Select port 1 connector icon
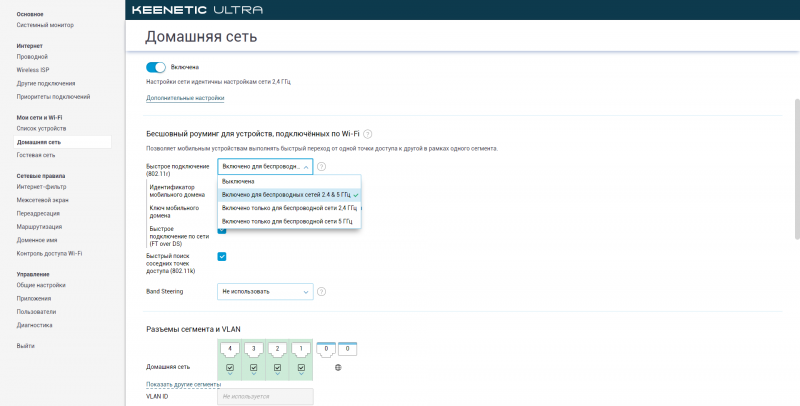 [x=301, y=350]
